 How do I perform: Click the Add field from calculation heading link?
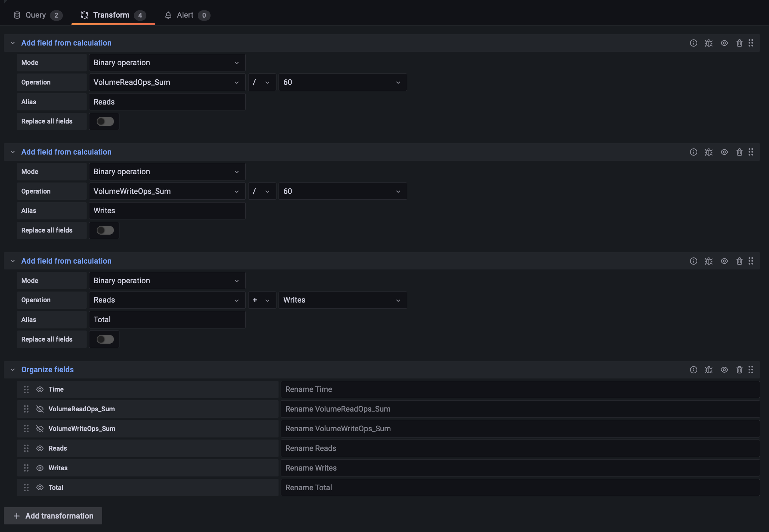tap(66, 42)
